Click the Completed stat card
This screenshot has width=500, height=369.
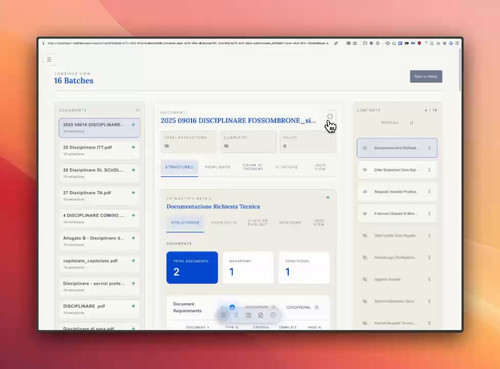(x=248, y=142)
